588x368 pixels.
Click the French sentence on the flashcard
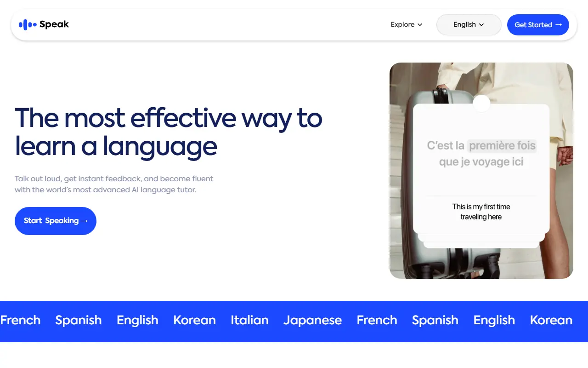point(481,154)
